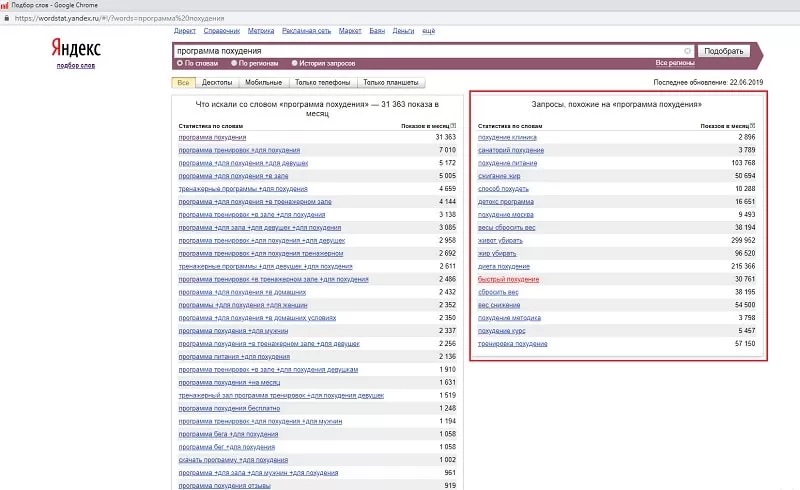Open 'программа похудения' result link with 31 363

click(212, 137)
